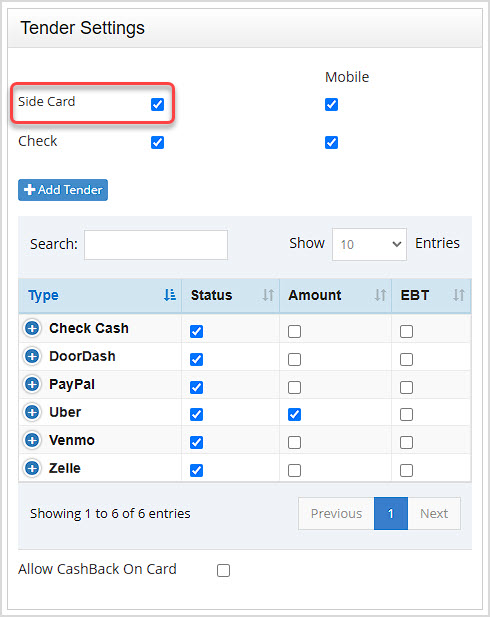Expand the Uber row plus icon
The height and width of the screenshot is (617, 490).
(x=32, y=412)
